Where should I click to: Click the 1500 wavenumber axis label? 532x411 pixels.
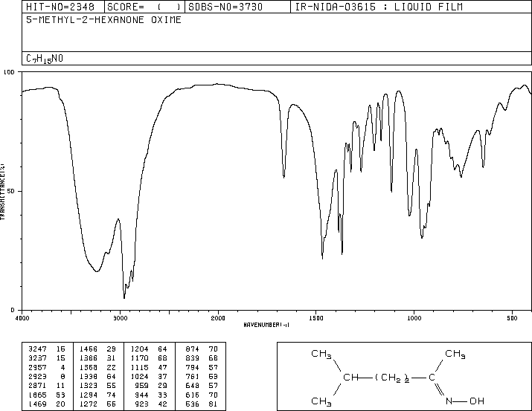point(316,318)
